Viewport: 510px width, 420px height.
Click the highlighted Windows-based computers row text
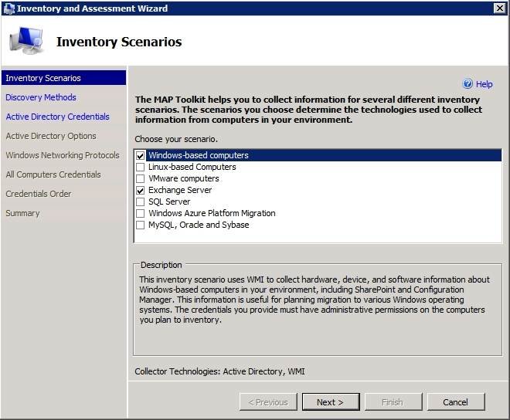(x=199, y=155)
